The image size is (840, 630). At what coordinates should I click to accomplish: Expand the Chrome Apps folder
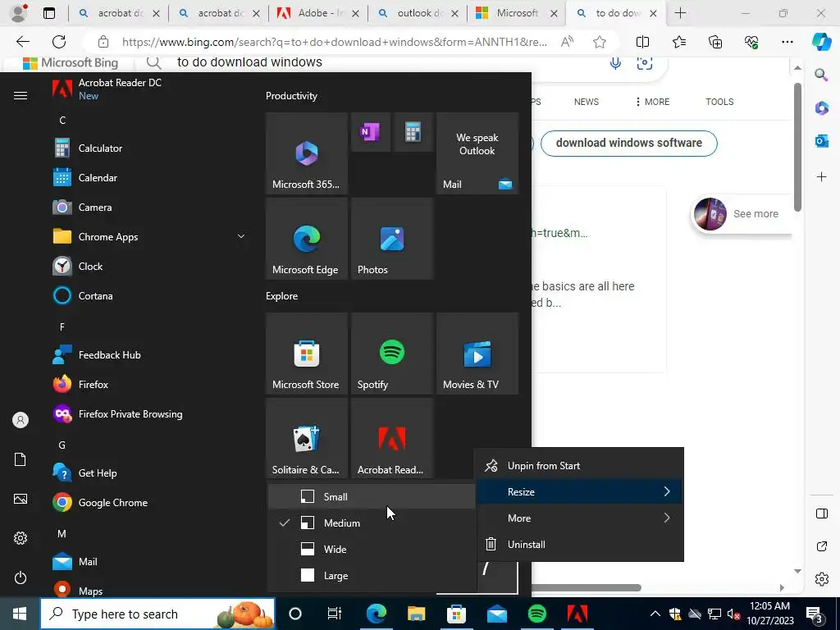[150, 237]
